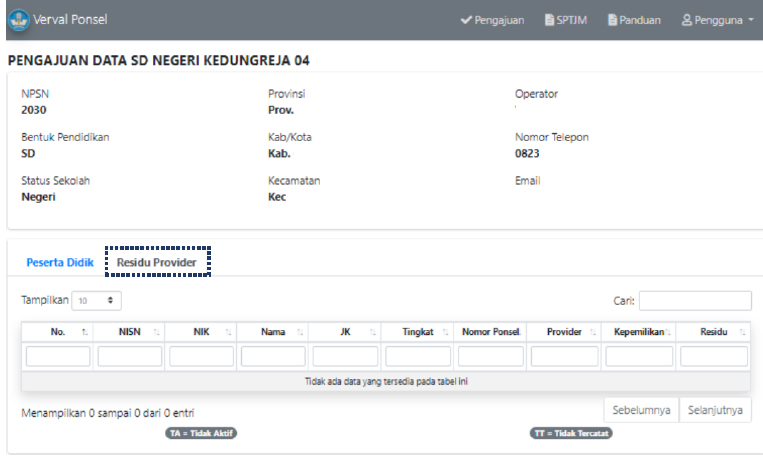Open the Panduan menu item
763x456 pixels.
coord(634,20)
